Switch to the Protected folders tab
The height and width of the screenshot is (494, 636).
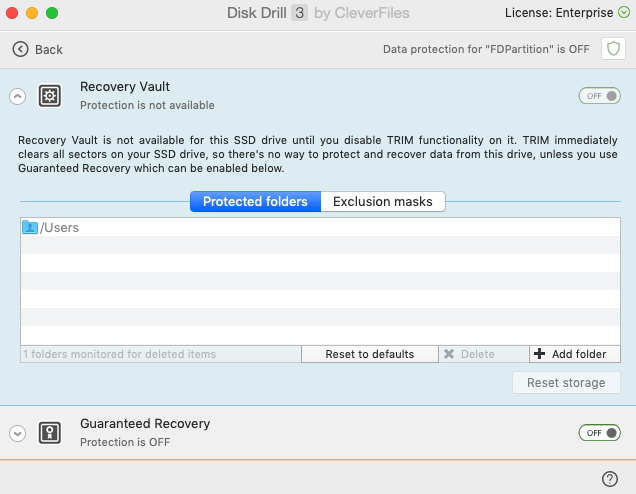(x=256, y=202)
